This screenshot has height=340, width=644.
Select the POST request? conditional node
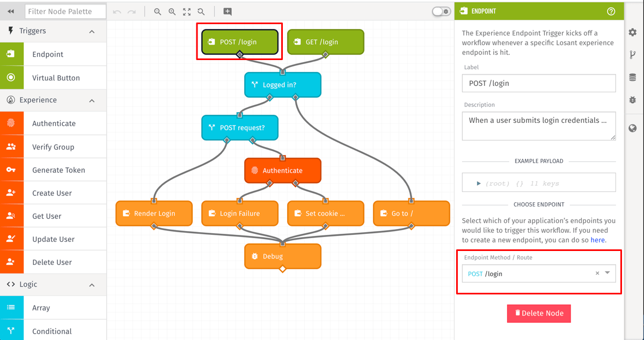(x=240, y=128)
